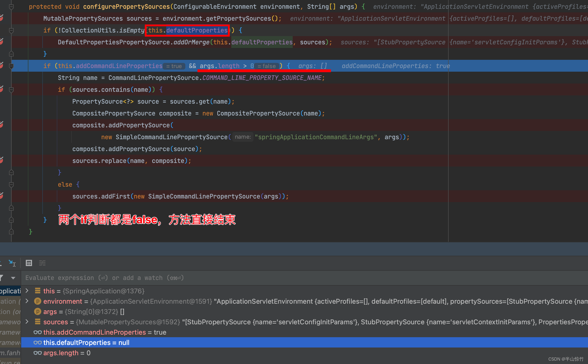Screen dimensions: 588x364
Task: Toggle breakpoint on sources.addFirst line
Action: click(1, 196)
